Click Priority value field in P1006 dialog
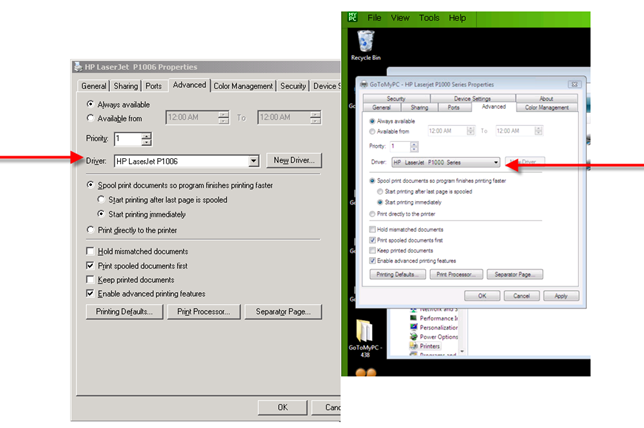This screenshot has width=644, height=428. 129,139
